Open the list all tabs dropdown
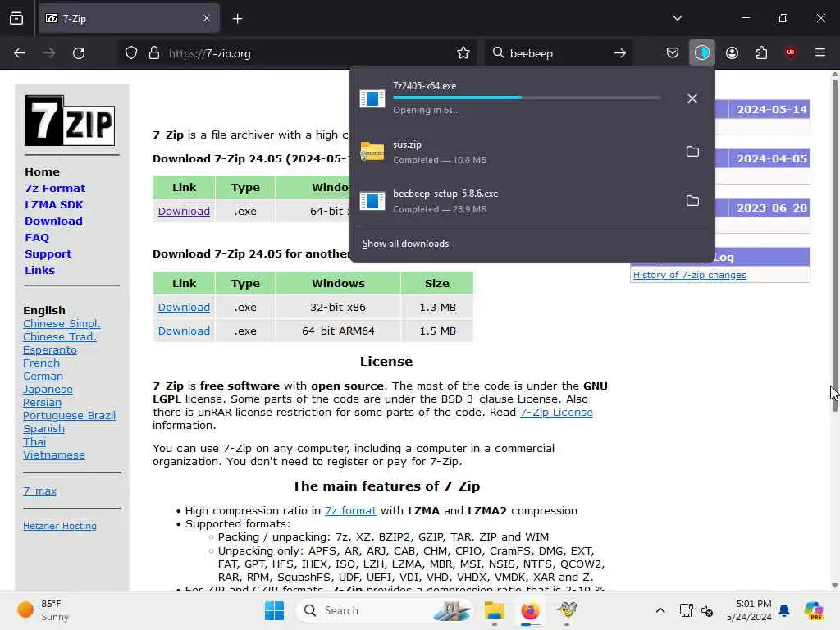Screen dimensions: 840x630 click(677, 18)
